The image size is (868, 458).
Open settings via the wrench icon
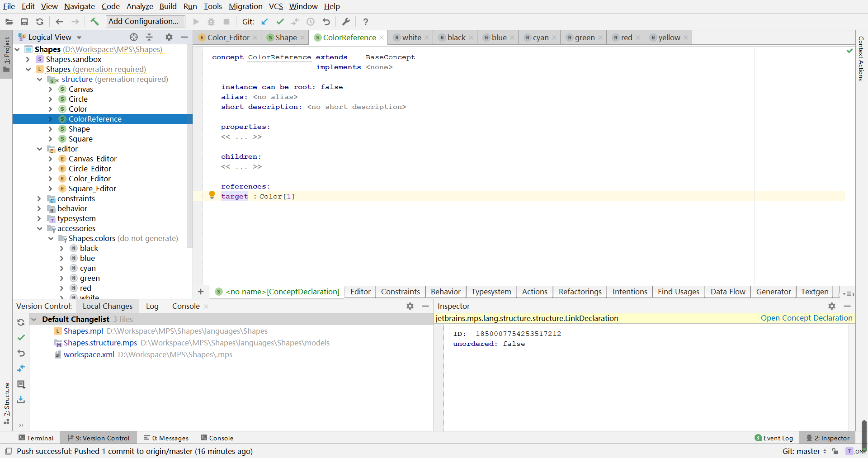pos(345,21)
